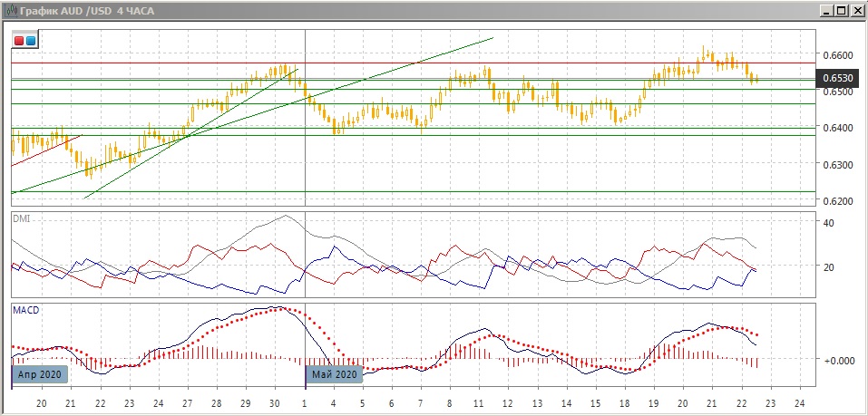Viewport: 868px width, 416px height.
Task: Click the DMI indicator label
Action: coord(20,218)
